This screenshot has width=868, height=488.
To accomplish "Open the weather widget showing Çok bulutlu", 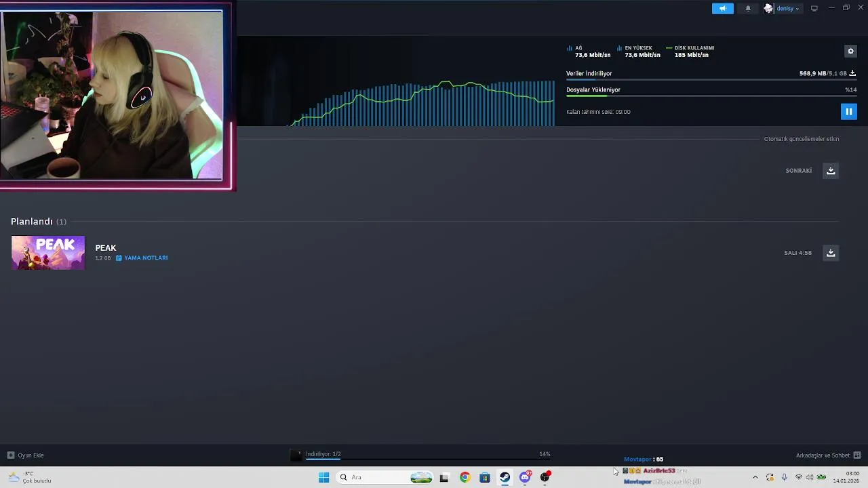I will (31, 477).
